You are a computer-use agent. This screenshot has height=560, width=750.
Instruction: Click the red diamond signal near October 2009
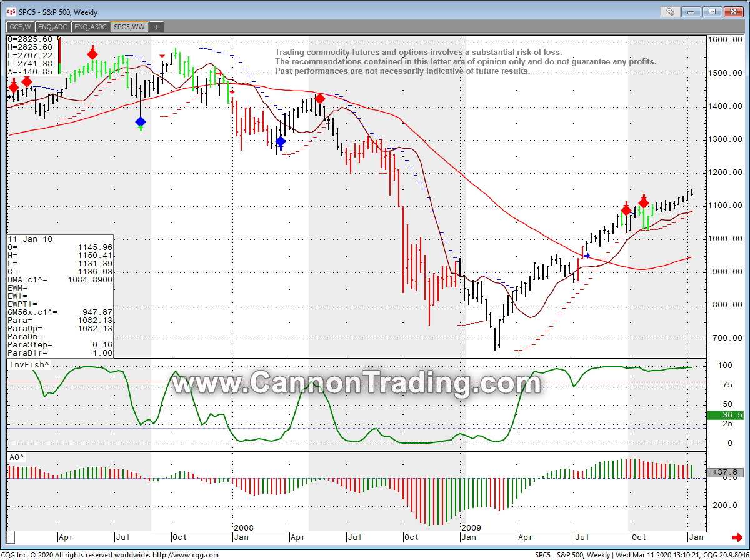click(644, 202)
